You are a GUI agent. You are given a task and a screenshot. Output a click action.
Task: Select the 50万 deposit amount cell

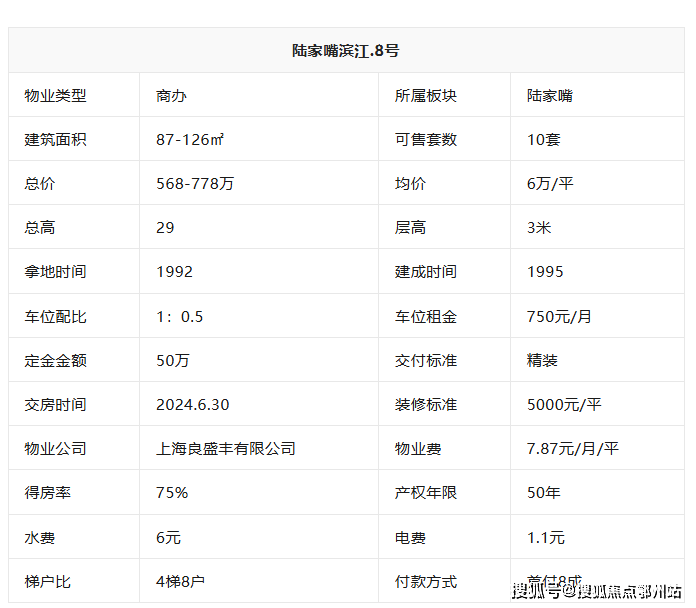(x=173, y=361)
